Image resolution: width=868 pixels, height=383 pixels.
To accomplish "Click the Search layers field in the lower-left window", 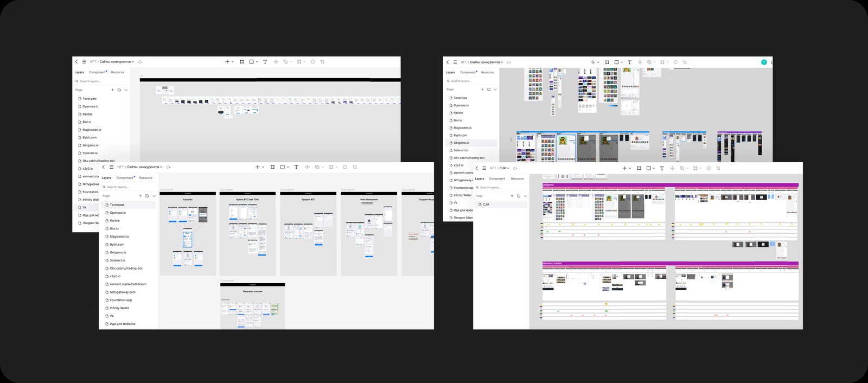I will [128, 187].
